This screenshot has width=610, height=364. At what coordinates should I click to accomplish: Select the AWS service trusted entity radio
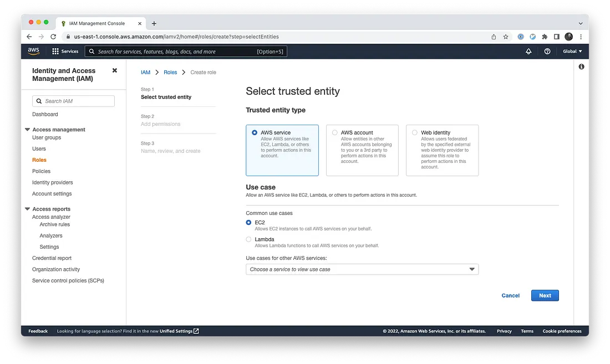point(255,132)
